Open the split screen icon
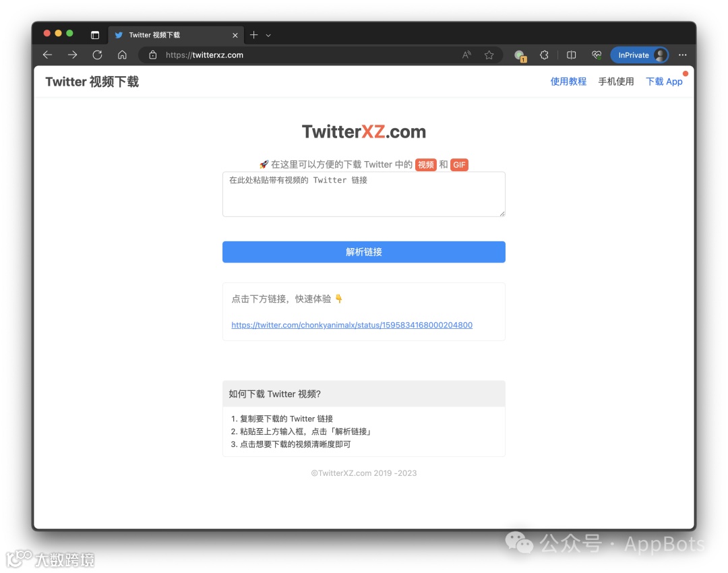 point(571,55)
